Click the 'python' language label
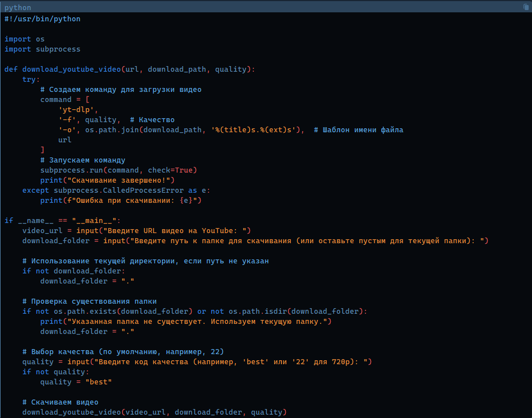 (x=17, y=7)
